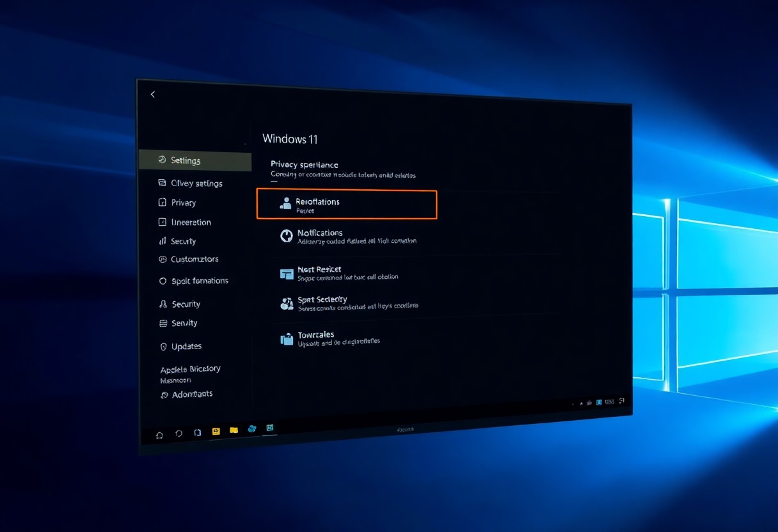
Task: Go back with the top-left arrow
Action: 152,95
